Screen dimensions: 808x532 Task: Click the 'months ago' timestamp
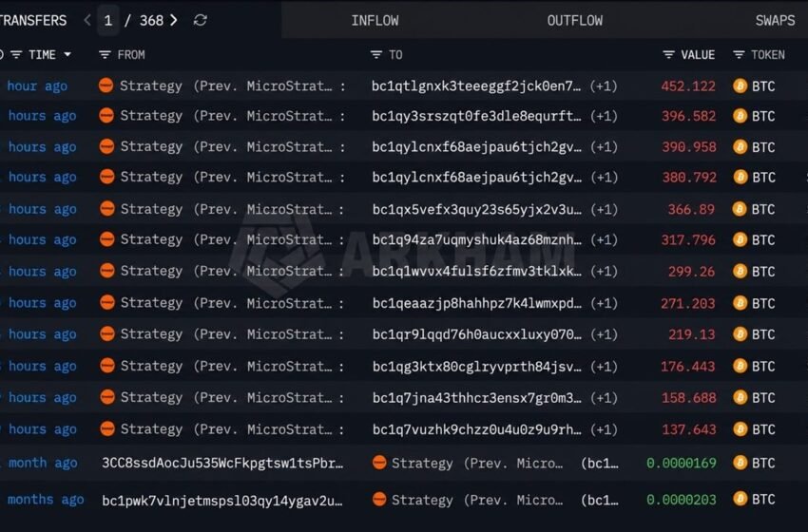pyautogui.click(x=46, y=500)
